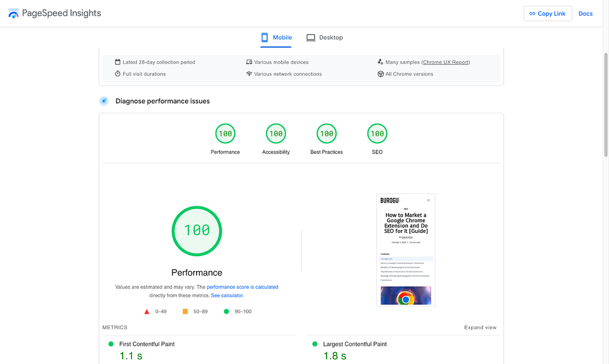Screen dimensions: 609x364
Task: Switch to the Mobile tab
Action: 276,38
